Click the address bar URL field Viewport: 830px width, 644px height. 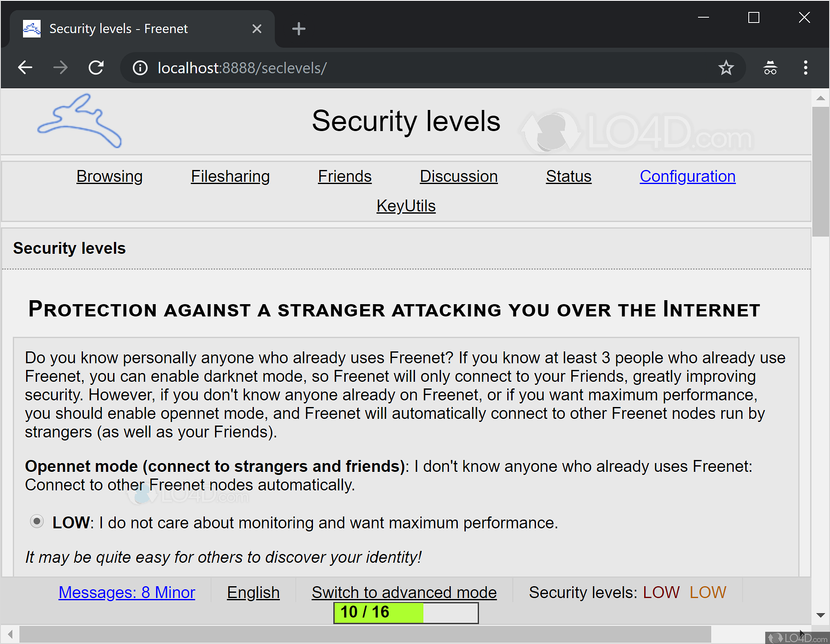pos(397,68)
